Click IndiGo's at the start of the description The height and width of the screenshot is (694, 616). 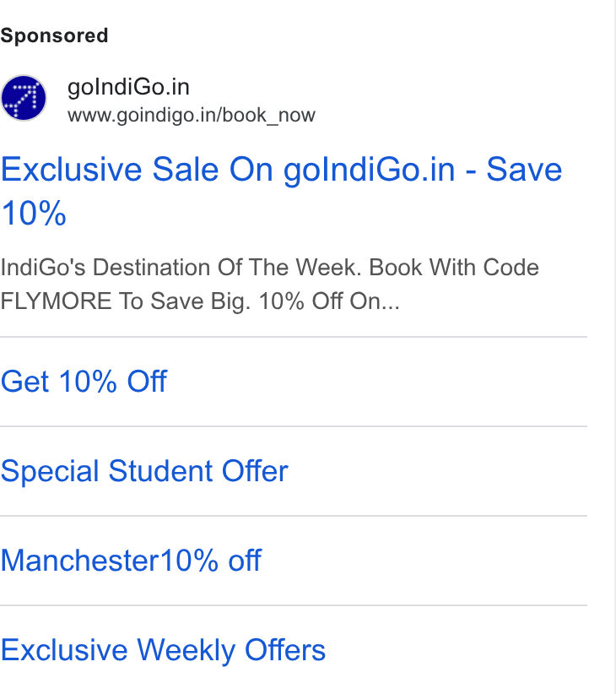click(x=43, y=268)
